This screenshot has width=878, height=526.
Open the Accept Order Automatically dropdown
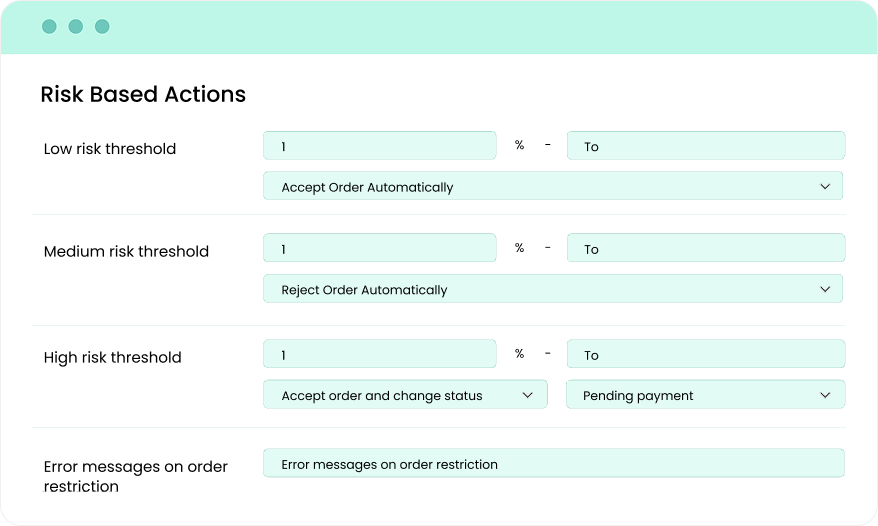coord(552,187)
